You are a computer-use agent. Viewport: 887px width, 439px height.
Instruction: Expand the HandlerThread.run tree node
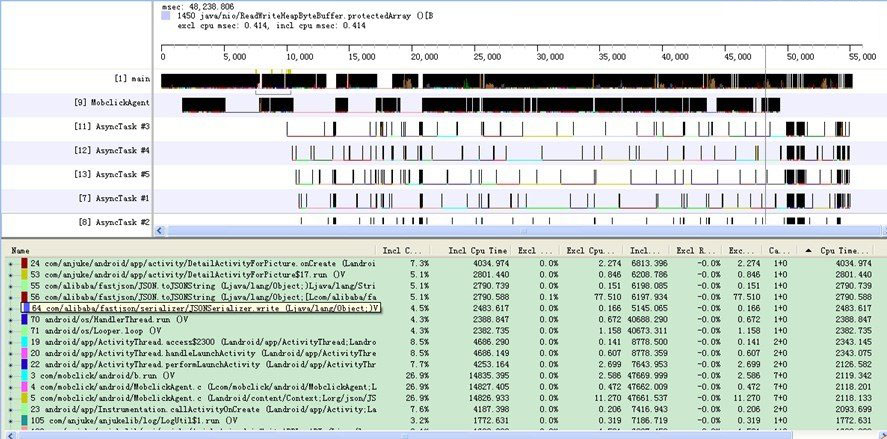11,319
